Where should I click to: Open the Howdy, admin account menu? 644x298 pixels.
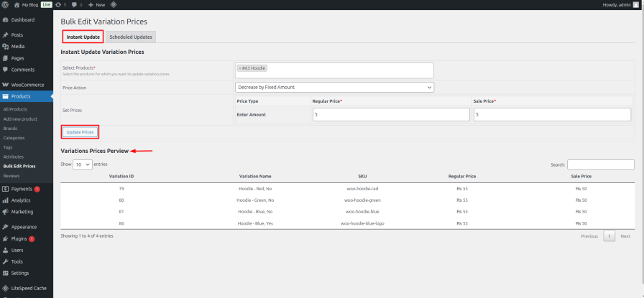618,4
